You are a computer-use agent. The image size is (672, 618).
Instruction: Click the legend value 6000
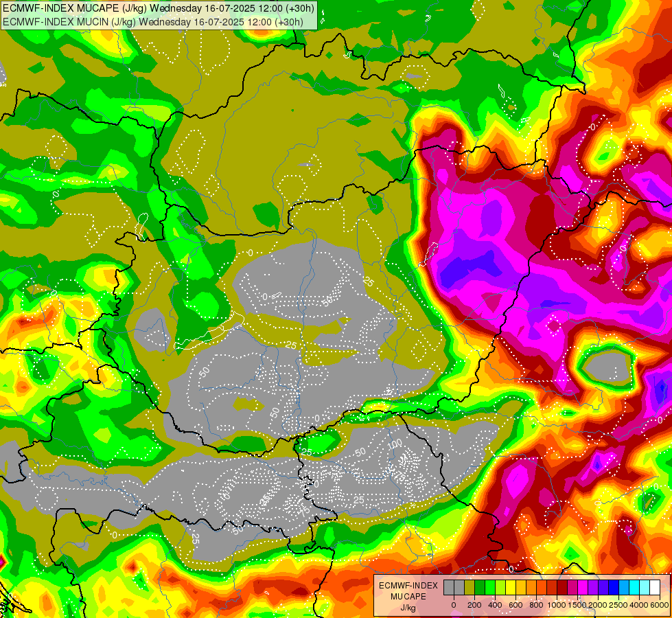pos(660,605)
